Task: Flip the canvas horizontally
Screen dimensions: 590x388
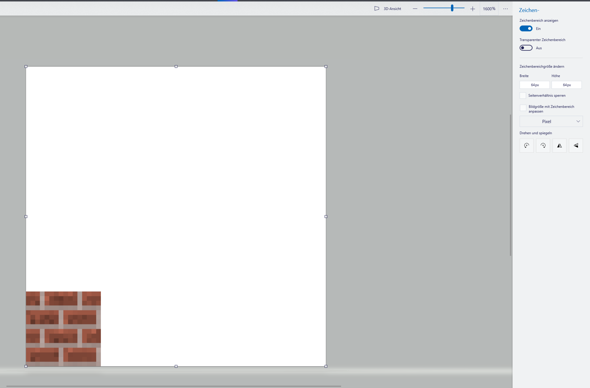Action: [x=560, y=146]
